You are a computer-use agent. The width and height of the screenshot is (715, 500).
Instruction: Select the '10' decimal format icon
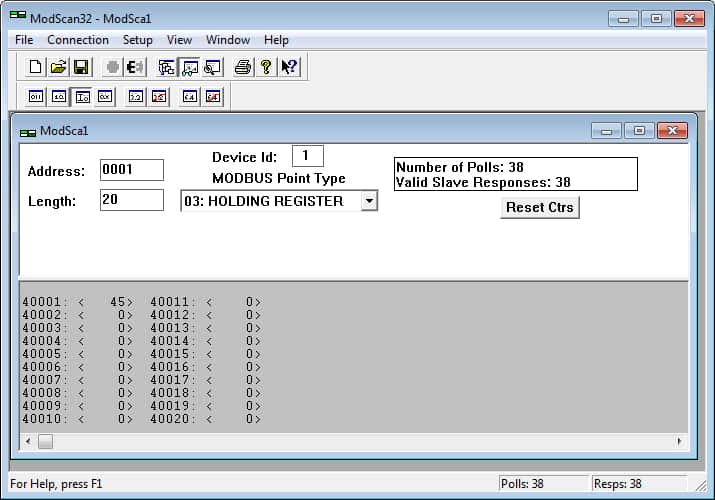pos(59,97)
